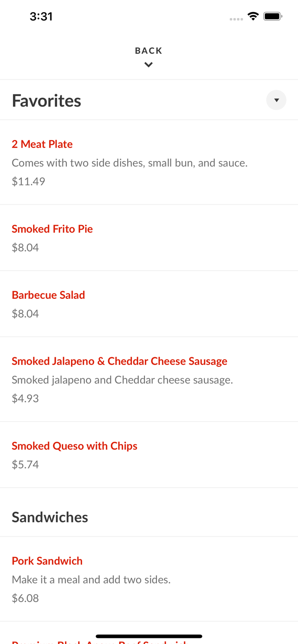
Task: Open Smoked Jalapeno & Cheddar Cheese Sausage
Action: coord(120,361)
